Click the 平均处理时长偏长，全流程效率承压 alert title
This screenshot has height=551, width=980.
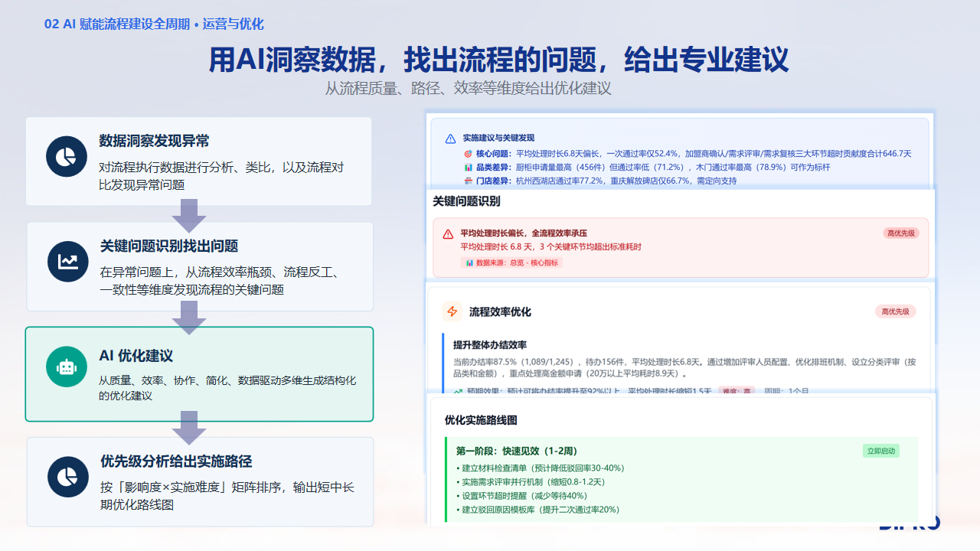click(524, 233)
